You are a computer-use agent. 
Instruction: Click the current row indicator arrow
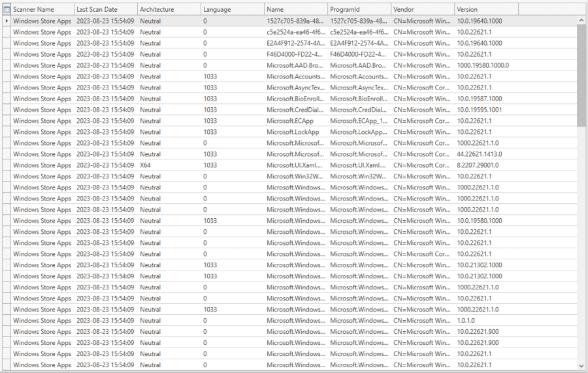pyautogui.click(x=7, y=21)
